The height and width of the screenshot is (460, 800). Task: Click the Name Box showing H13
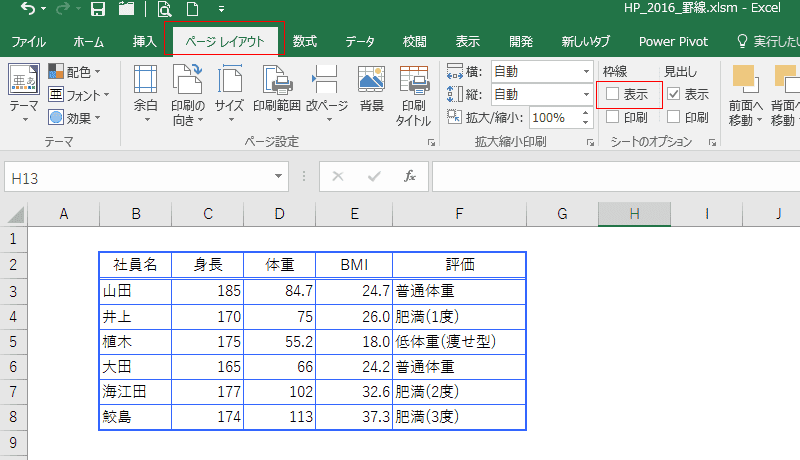[x=138, y=177]
